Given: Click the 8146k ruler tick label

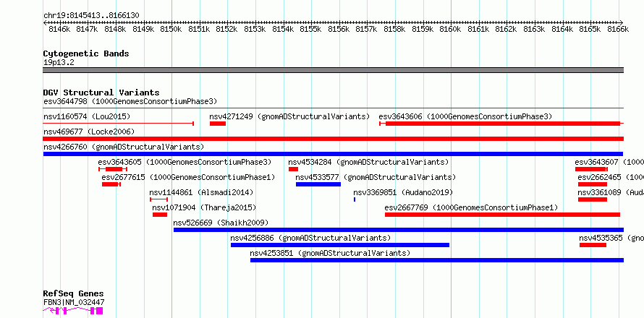Looking at the screenshot, I should (59, 29).
